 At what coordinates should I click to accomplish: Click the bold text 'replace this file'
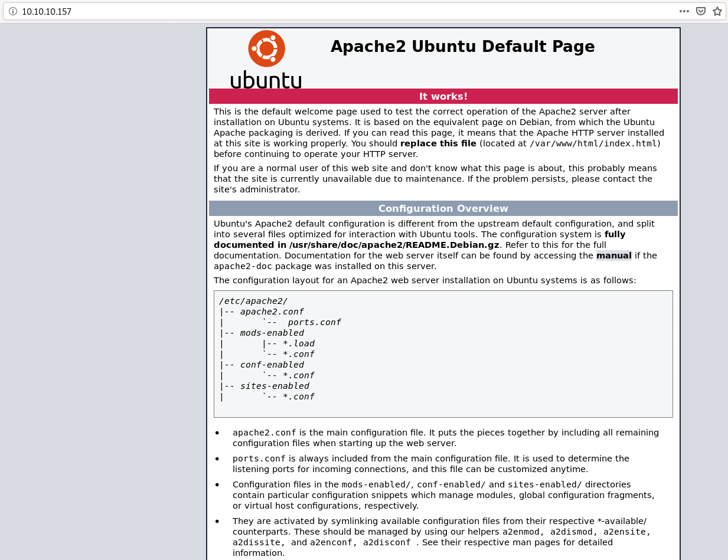pos(438,143)
